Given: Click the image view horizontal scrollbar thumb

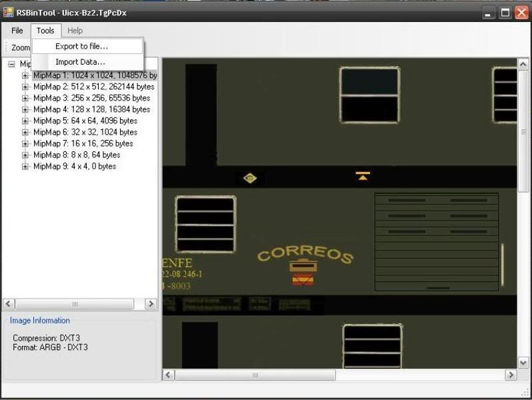Looking at the screenshot, I should coord(255,375).
